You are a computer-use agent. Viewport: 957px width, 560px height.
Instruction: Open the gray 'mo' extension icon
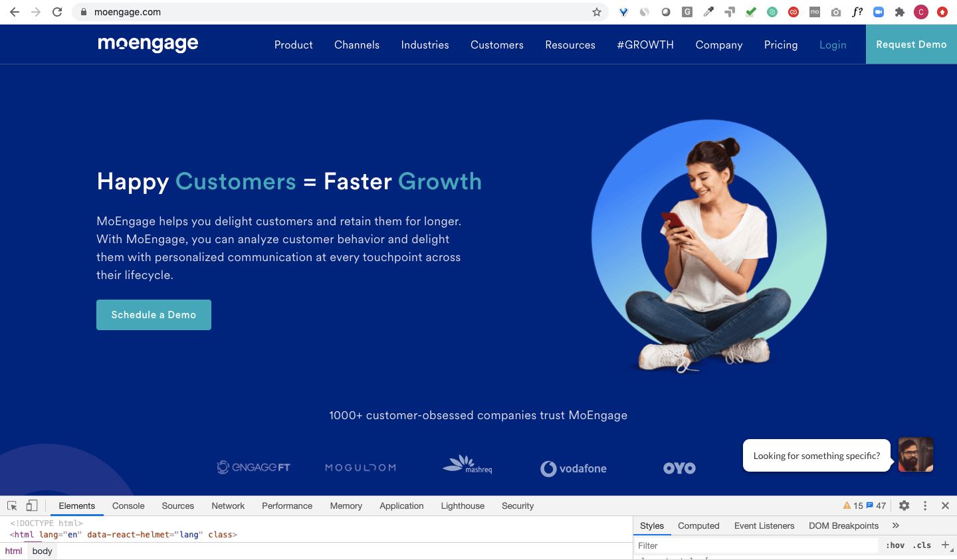[815, 12]
